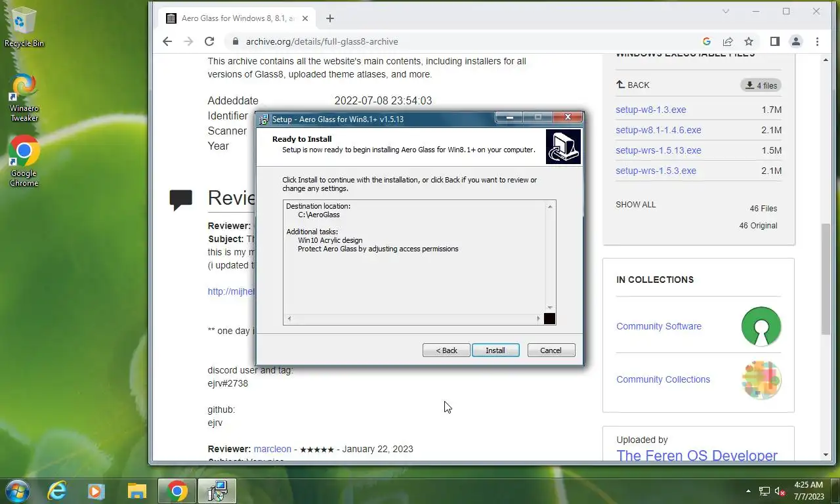Open Chrome tab search chevron
Screen dimensions: 840x504
click(725, 11)
